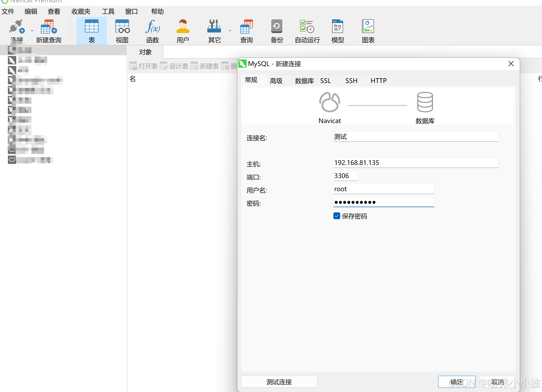Uncheck the 保存密码 checkbox
The width and height of the screenshot is (542, 392).
[337, 216]
